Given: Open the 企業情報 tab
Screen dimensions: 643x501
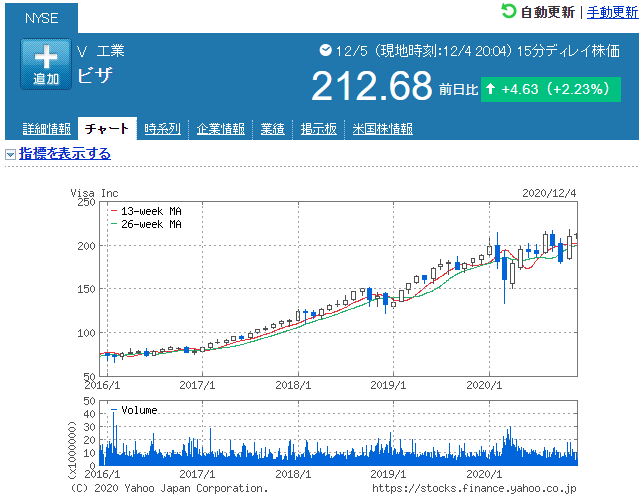Looking at the screenshot, I should point(221,129).
